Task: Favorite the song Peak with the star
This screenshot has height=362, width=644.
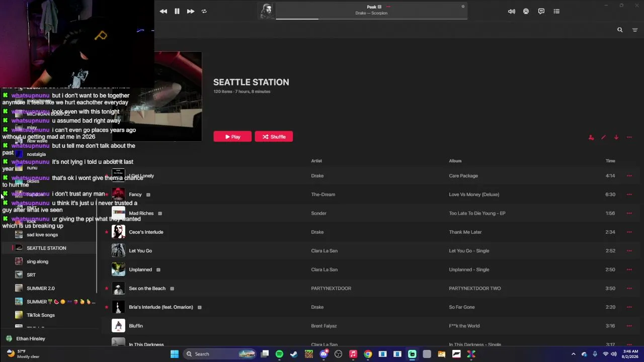Action: coord(463,7)
